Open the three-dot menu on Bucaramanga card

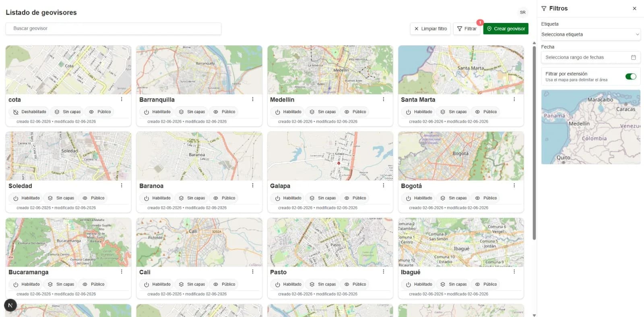(122, 271)
